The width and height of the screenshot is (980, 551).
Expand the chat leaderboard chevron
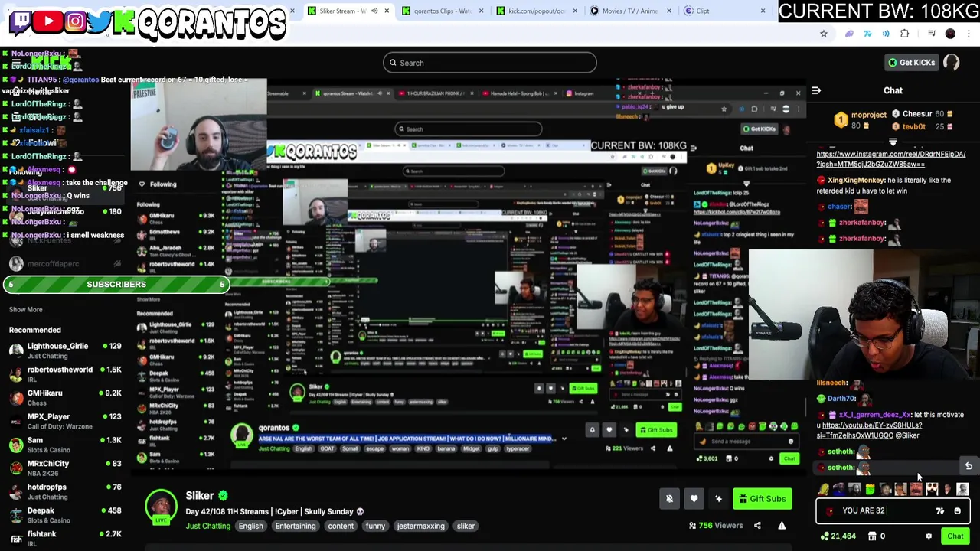coord(893,142)
